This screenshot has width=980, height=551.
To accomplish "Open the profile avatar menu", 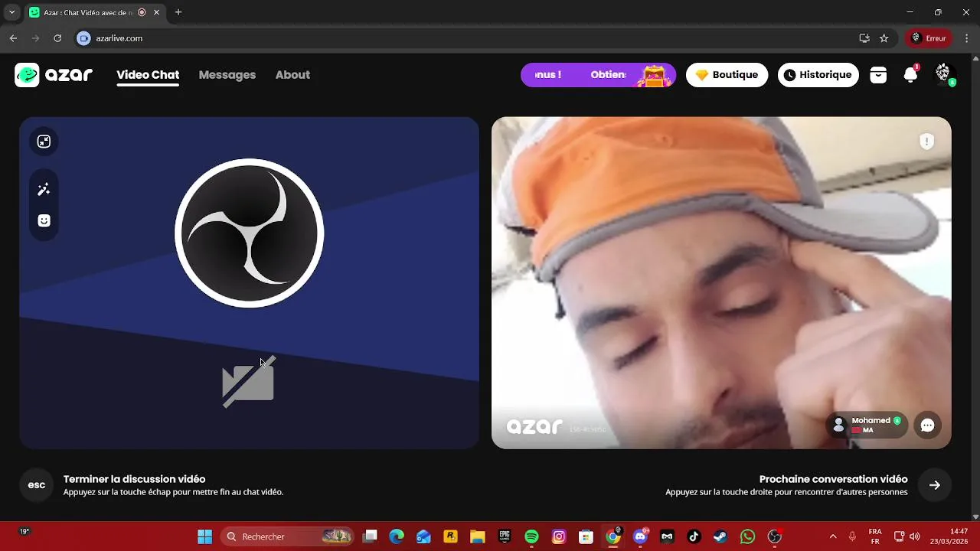I will (944, 74).
